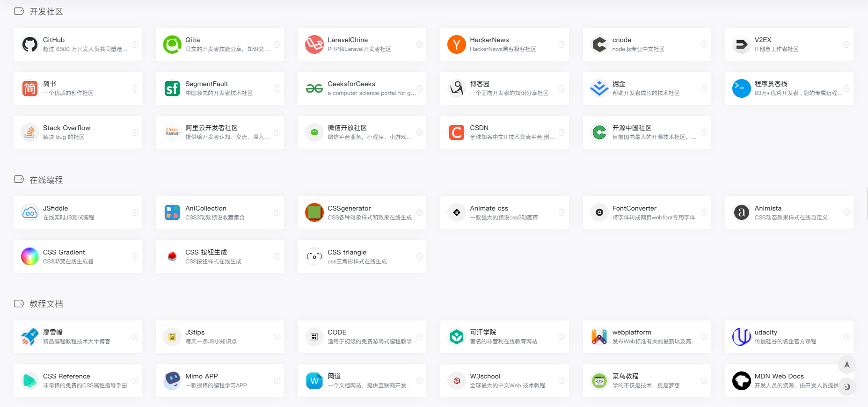Viewport: 868px width, 407px height.
Task: Click the V2EX logo icon
Action: tap(741, 45)
